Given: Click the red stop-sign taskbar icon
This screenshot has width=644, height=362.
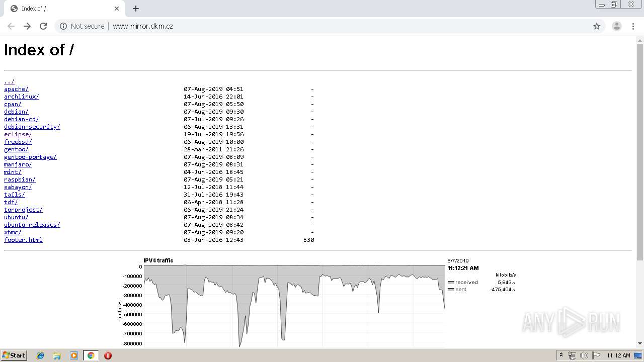Looking at the screenshot, I should point(108,355).
